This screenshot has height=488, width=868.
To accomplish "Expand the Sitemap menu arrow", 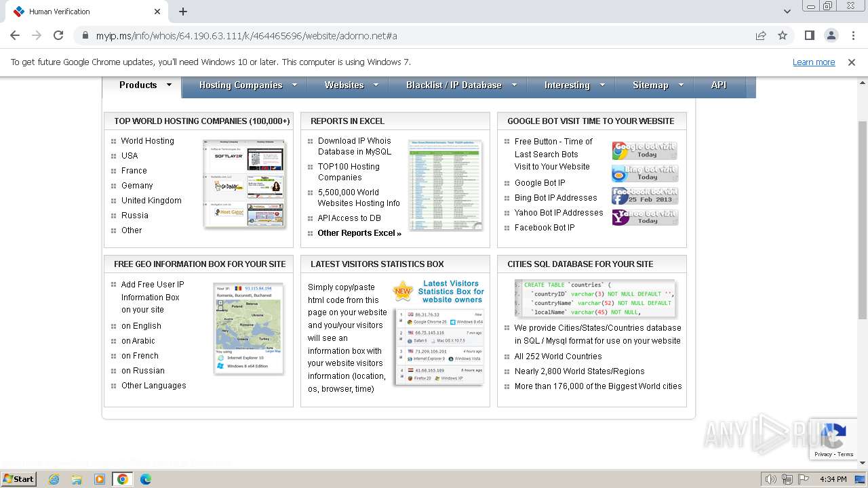I will point(680,85).
